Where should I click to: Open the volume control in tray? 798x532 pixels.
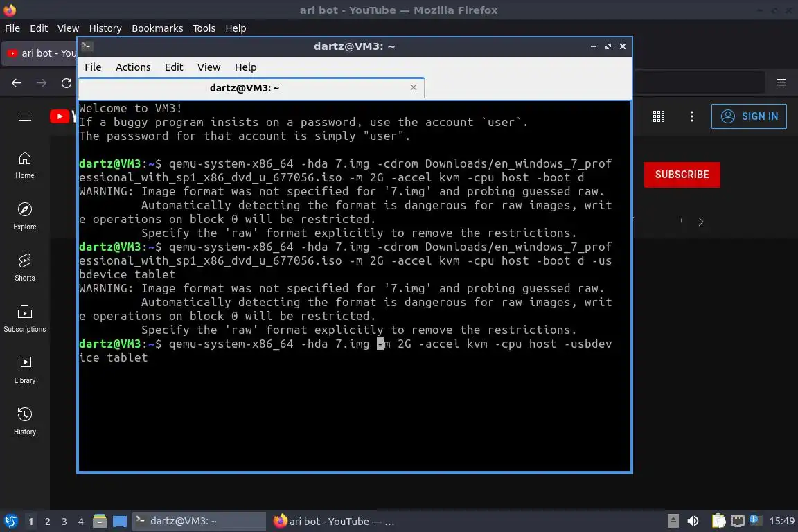(693, 521)
